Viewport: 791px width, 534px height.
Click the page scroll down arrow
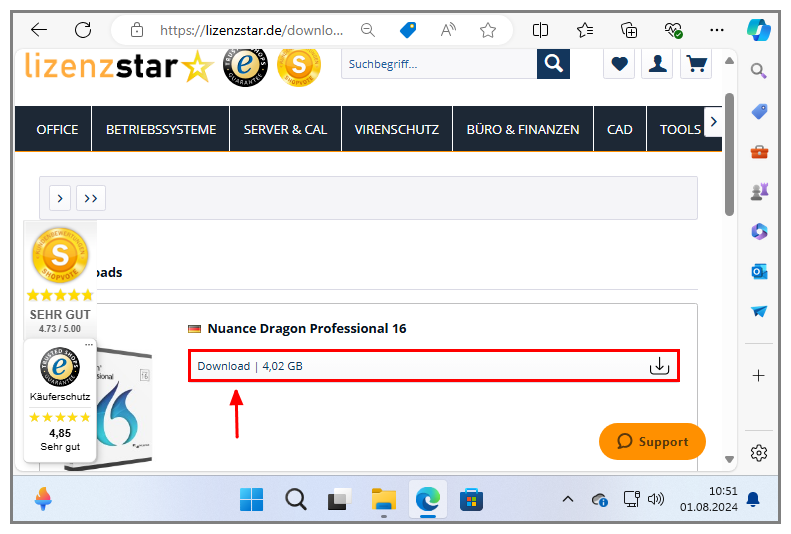729,459
